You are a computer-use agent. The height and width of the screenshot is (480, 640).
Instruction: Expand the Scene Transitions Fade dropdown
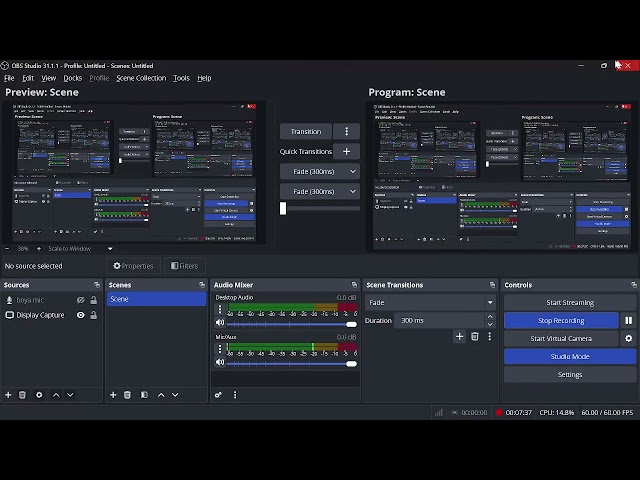click(x=430, y=303)
